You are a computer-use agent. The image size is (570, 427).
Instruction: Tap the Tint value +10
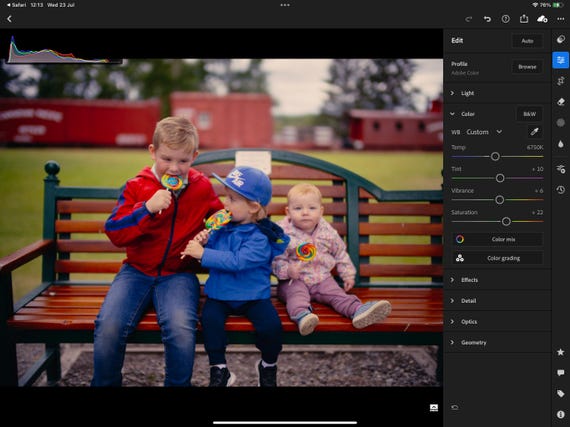point(538,169)
